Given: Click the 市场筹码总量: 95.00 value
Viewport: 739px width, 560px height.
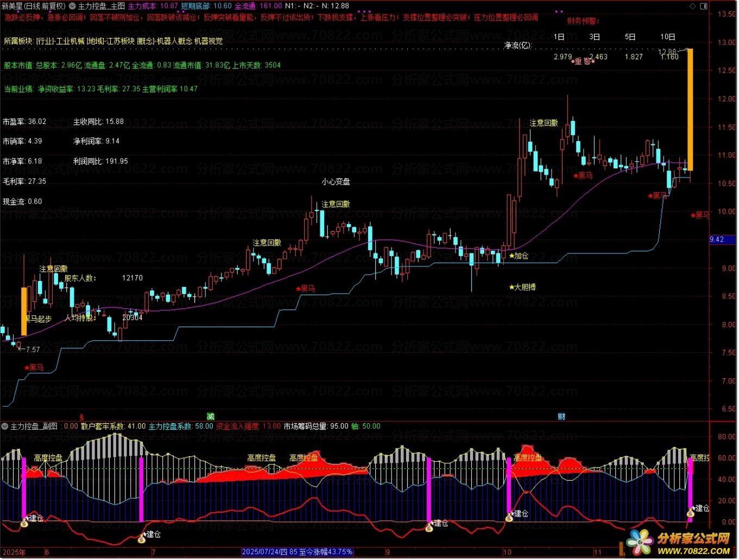Looking at the screenshot, I should coord(316,427).
